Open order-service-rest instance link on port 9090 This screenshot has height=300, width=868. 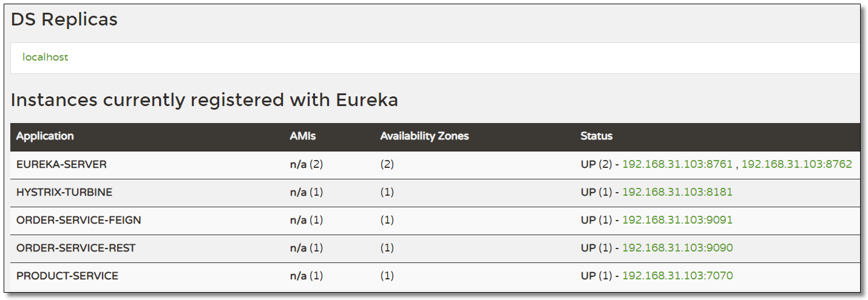(x=677, y=248)
